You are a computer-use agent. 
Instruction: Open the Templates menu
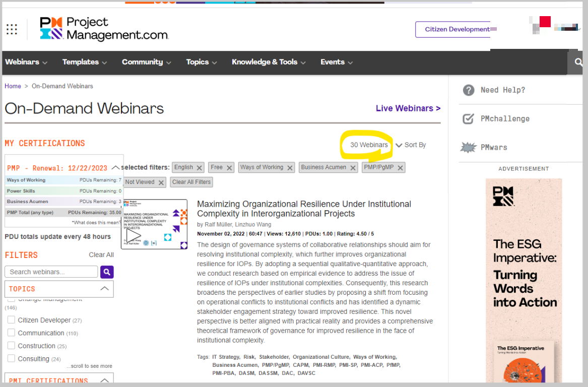click(x=84, y=62)
